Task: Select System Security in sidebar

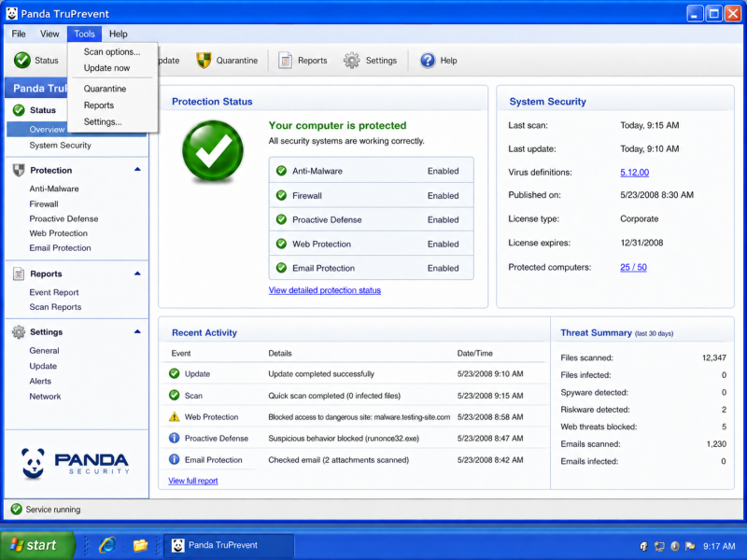Action: pos(60,146)
